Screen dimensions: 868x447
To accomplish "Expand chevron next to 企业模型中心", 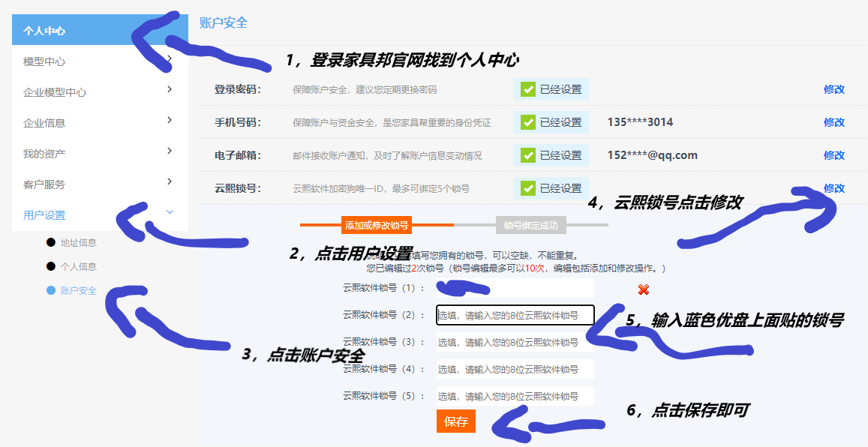I will [170, 89].
